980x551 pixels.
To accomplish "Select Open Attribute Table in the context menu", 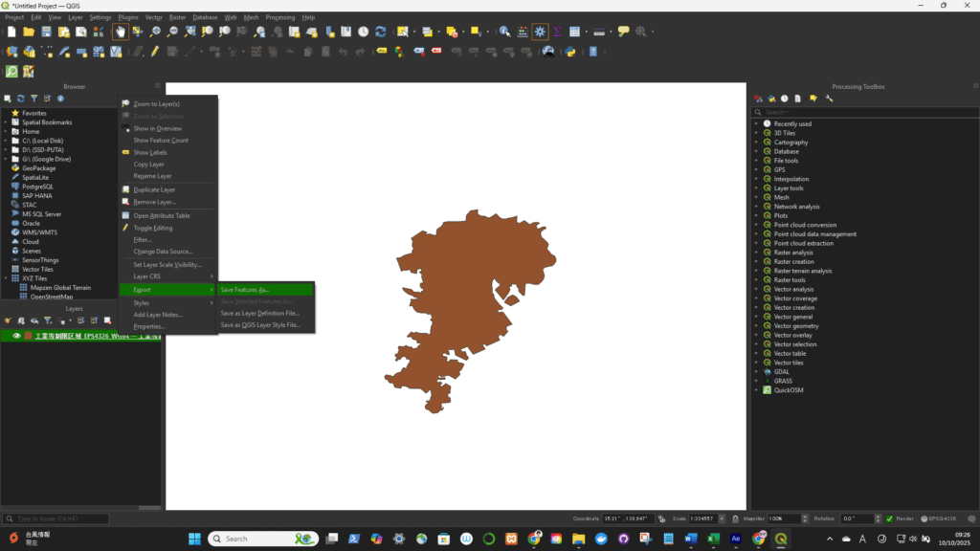I will 161,215.
